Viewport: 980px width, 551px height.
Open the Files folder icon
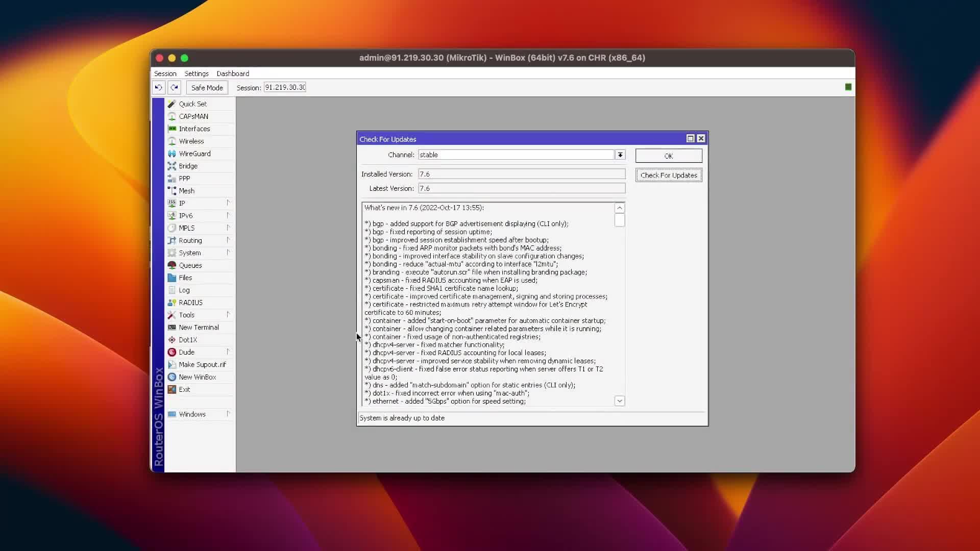(171, 278)
